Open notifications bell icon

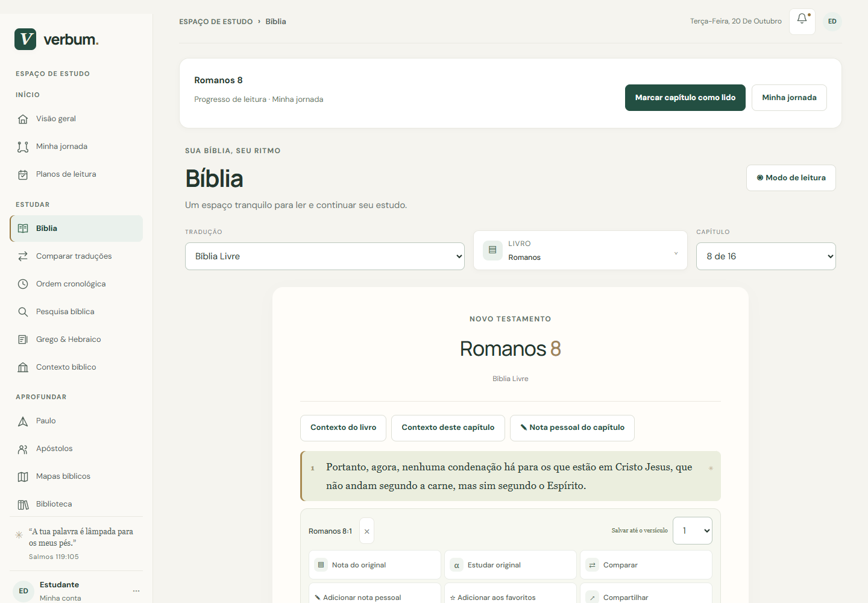click(802, 21)
